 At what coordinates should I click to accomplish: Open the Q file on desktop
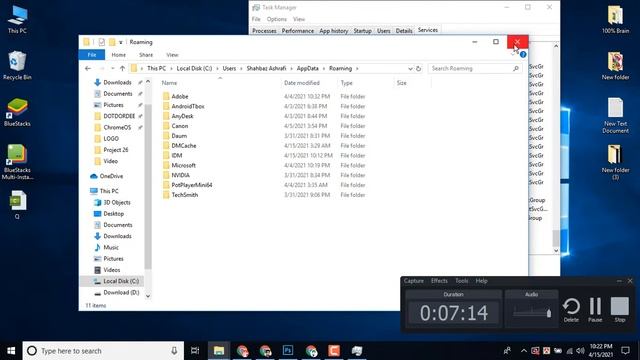pyautogui.click(x=17, y=205)
